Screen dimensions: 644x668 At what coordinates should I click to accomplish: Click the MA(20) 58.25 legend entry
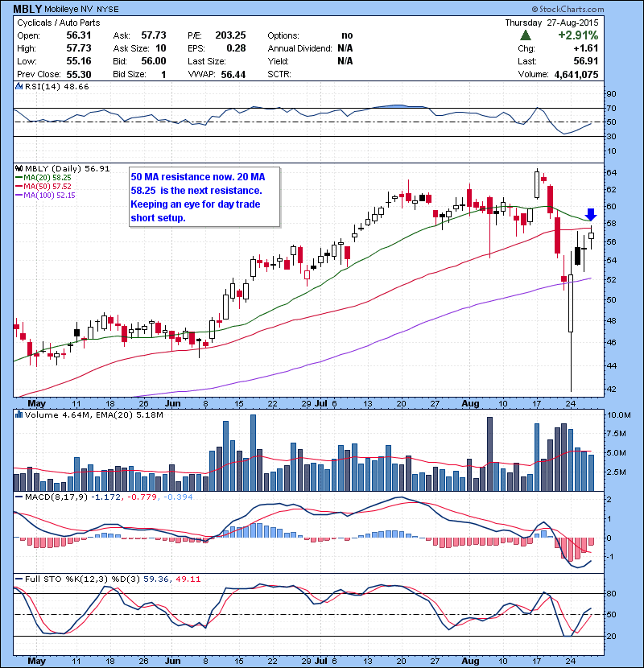pos(43,178)
